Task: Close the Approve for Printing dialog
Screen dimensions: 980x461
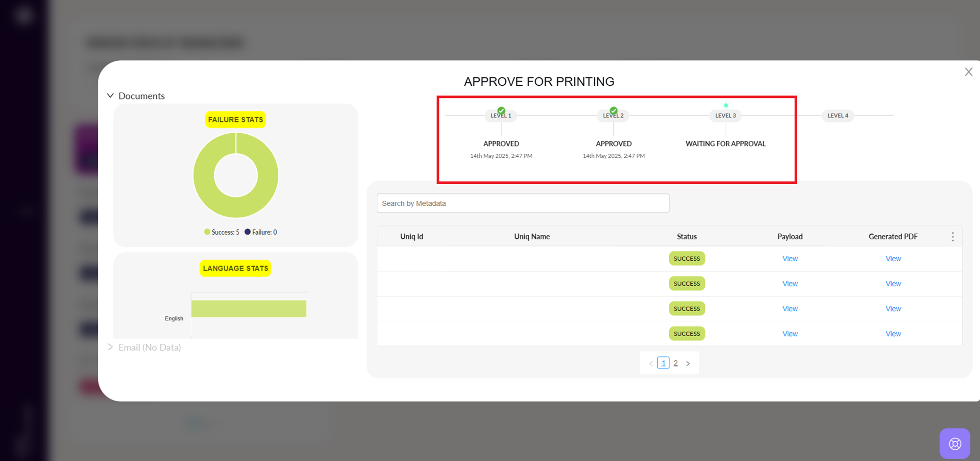Action: (x=968, y=72)
